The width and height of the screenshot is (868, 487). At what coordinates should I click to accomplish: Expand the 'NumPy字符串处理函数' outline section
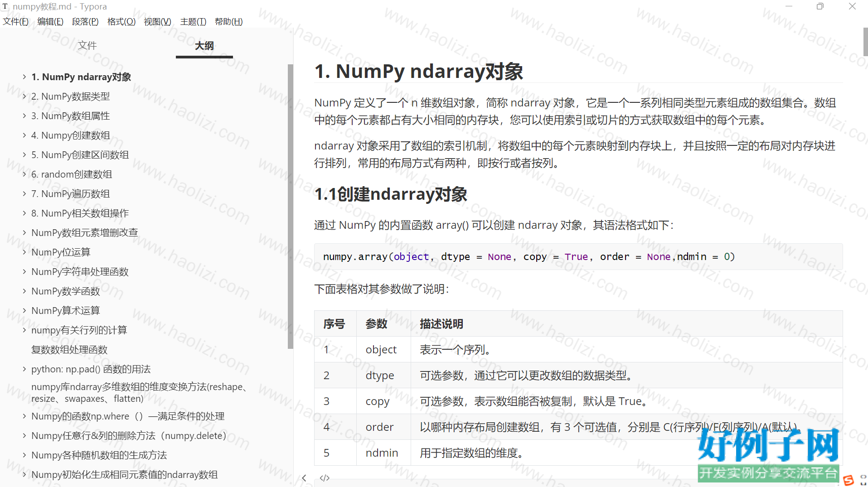tap(24, 272)
